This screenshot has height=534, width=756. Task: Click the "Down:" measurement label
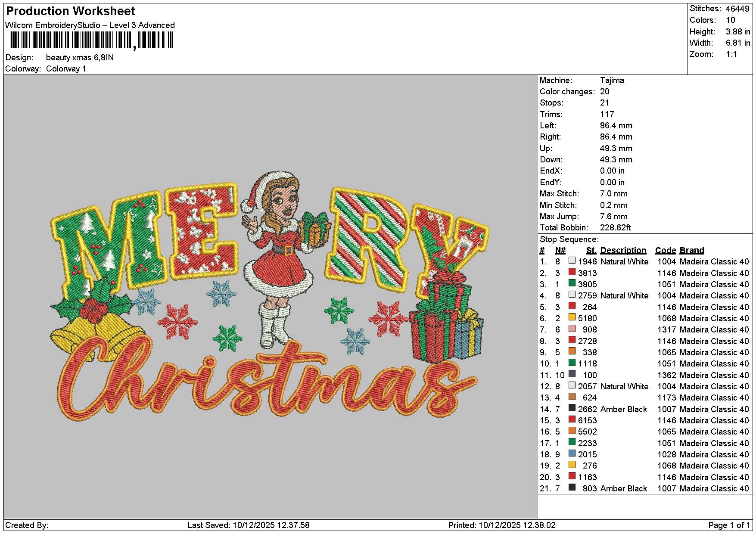[x=551, y=160]
